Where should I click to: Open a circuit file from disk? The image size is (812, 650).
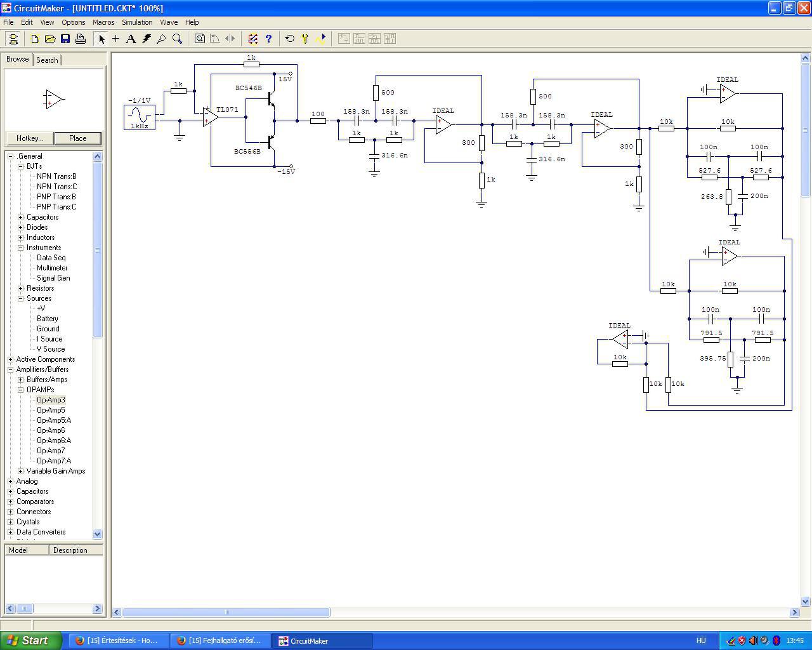pos(50,39)
